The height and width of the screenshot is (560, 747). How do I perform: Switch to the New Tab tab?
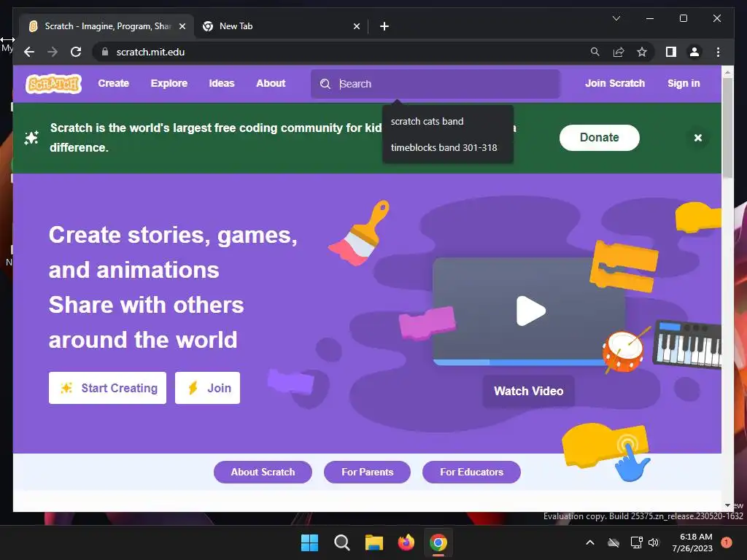click(281, 26)
